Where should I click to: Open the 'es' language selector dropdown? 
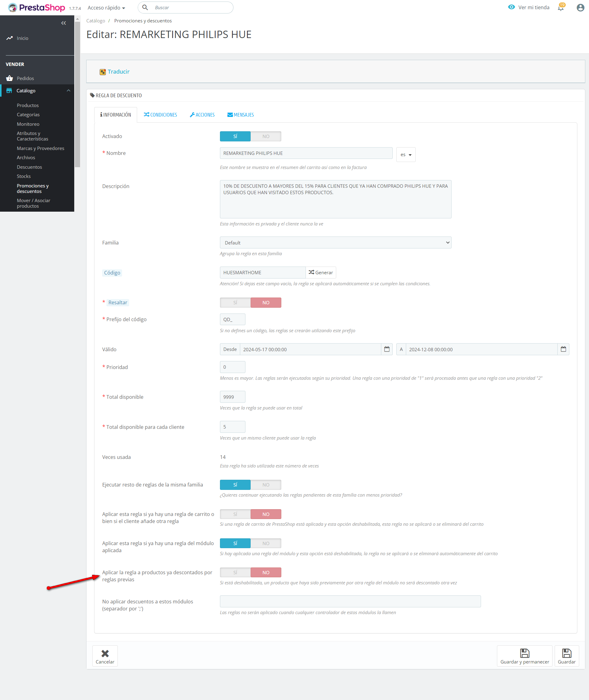[406, 155]
